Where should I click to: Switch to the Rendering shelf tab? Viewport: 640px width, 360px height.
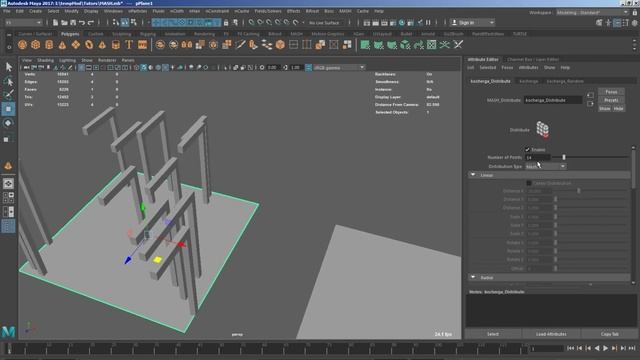point(204,34)
